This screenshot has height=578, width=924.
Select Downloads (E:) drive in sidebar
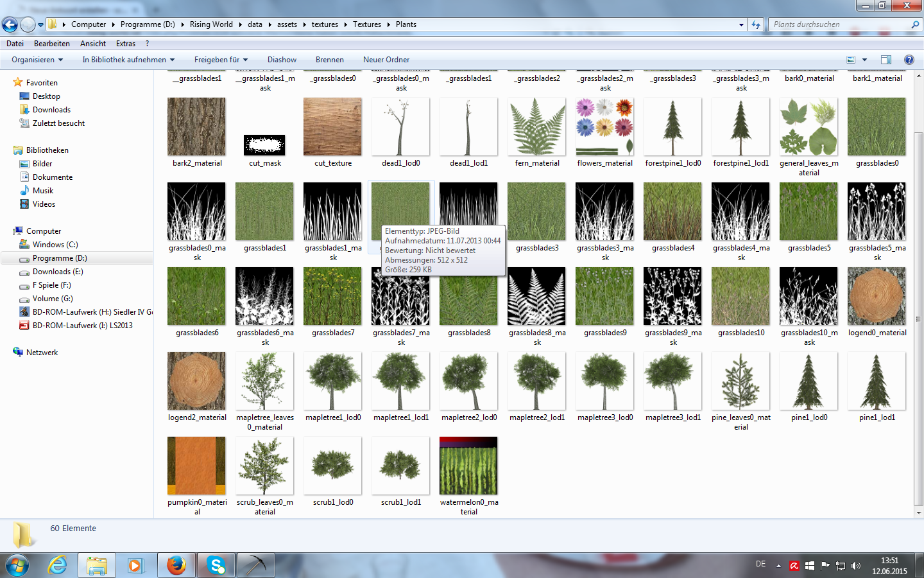pos(58,272)
